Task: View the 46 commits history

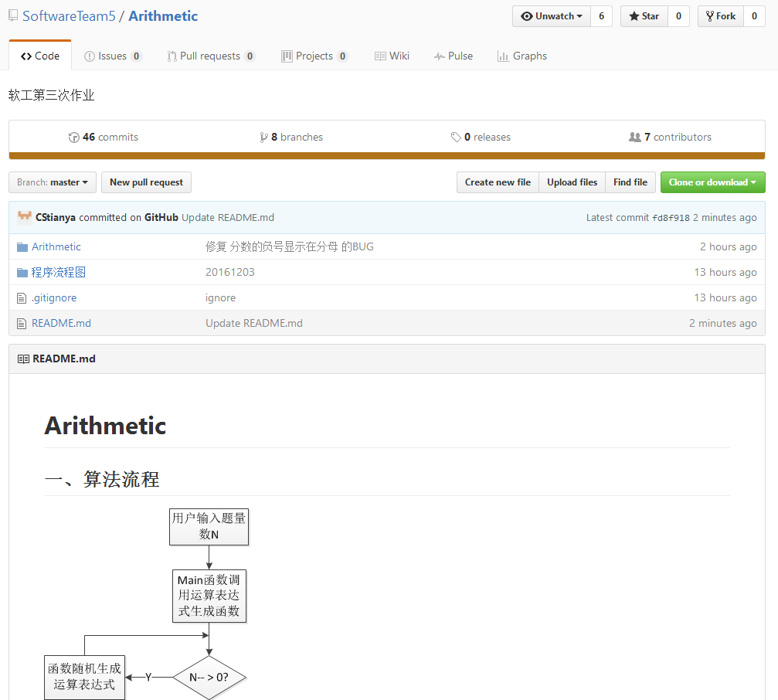Action: pyautogui.click(x=104, y=137)
